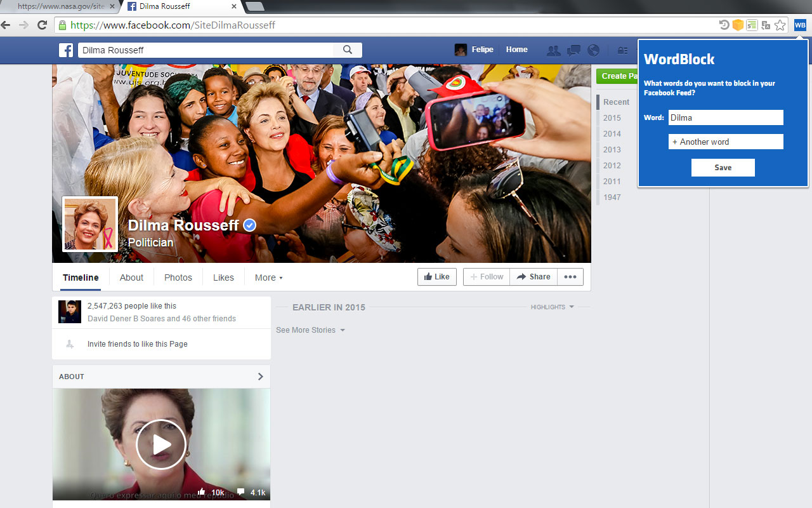The image size is (812, 508).
Task: Reload the page
Action: 43,25
